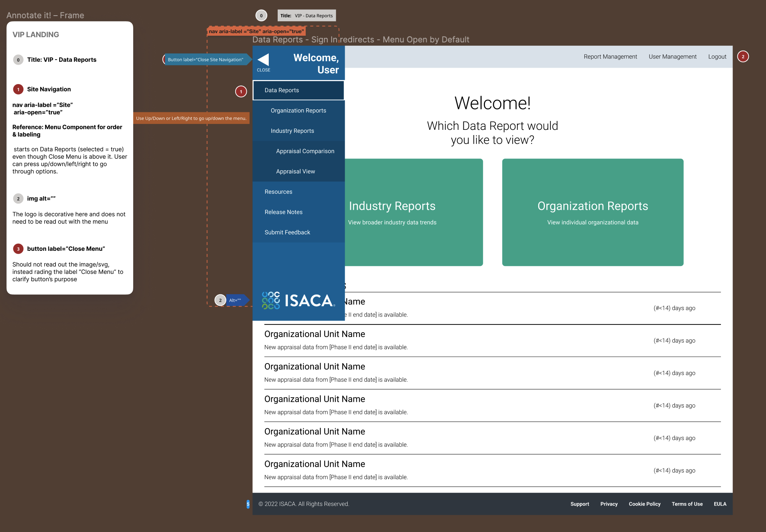Click red marker 3 in VIP Landing panel
The height and width of the screenshot is (532, 766).
tap(18, 249)
